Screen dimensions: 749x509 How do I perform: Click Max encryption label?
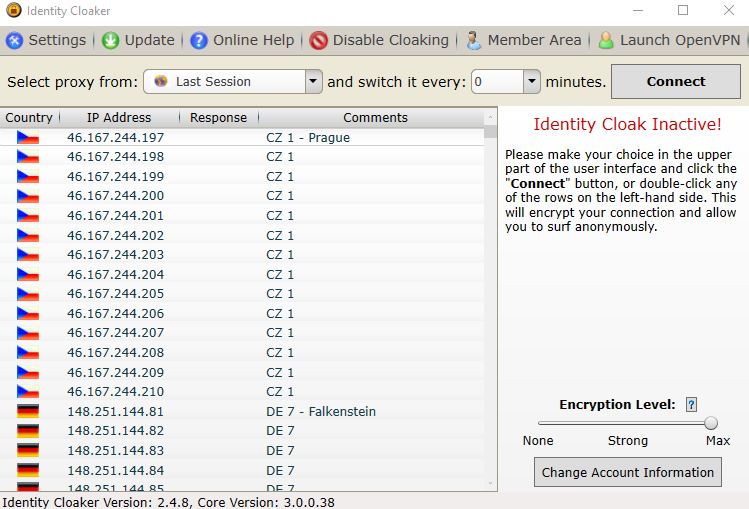point(718,441)
